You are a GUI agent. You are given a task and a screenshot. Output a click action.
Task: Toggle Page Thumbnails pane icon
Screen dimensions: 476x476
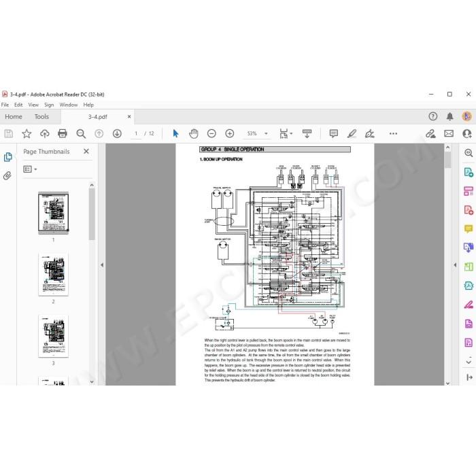click(x=8, y=157)
